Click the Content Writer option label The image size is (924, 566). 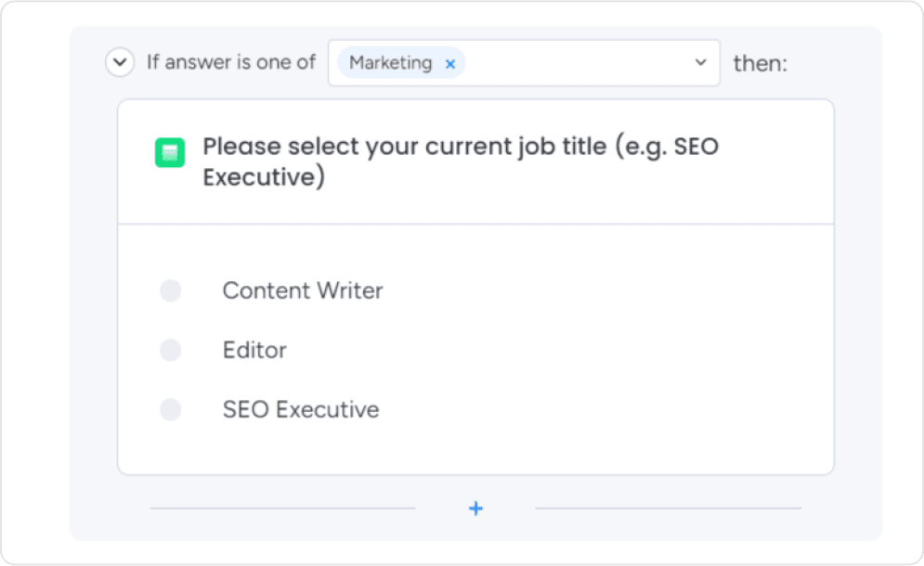point(302,290)
